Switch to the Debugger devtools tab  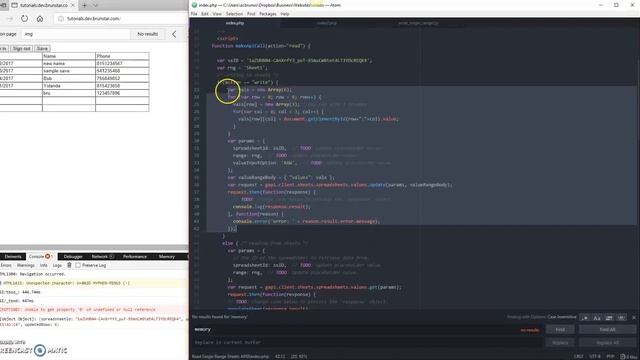point(73,256)
